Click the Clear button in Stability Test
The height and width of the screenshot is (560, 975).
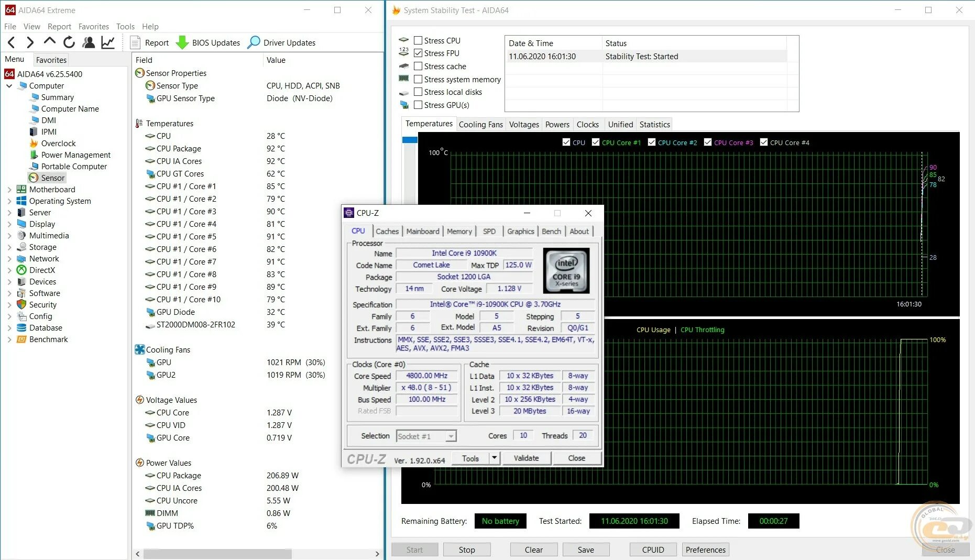(534, 550)
